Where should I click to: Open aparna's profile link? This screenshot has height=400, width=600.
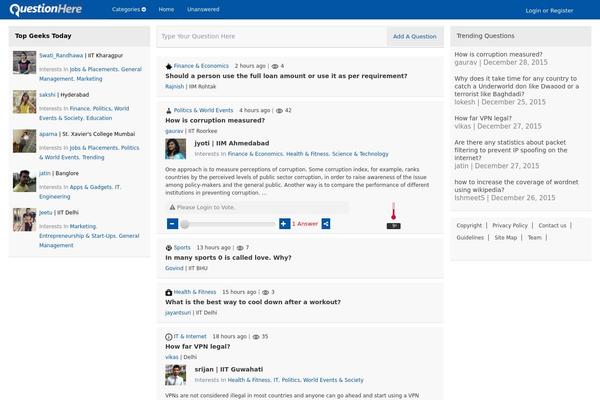tap(48, 134)
